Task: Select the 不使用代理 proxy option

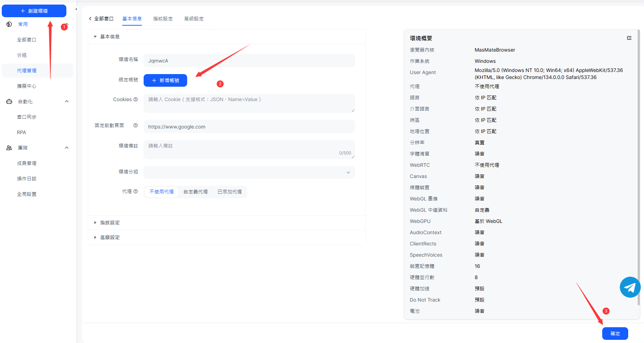Action: (162, 192)
